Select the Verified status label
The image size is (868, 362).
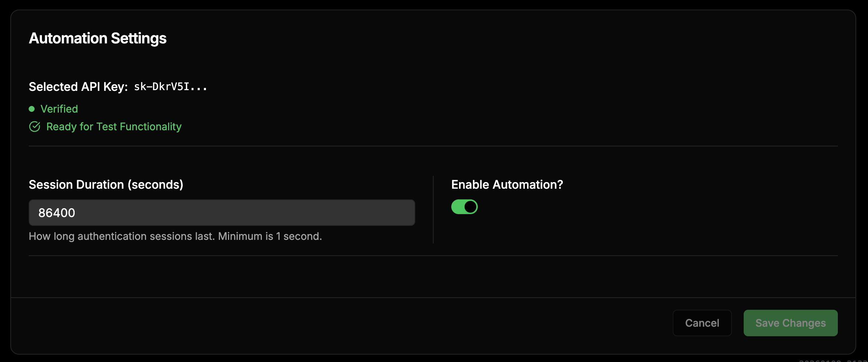tap(59, 109)
